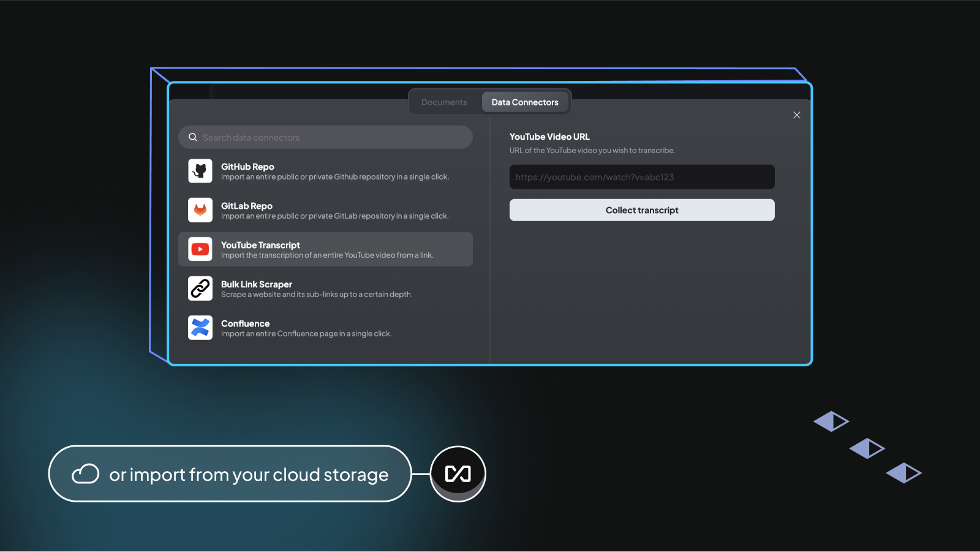The width and height of the screenshot is (980, 552).
Task: Switch to the Documents tab
Action: (x=444, y=102)
